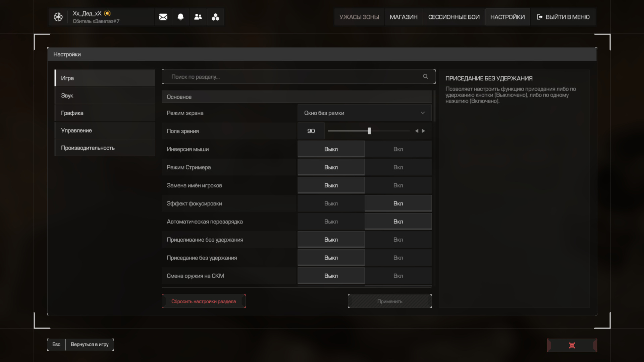Open the Графика settings tab

[105, 113]
